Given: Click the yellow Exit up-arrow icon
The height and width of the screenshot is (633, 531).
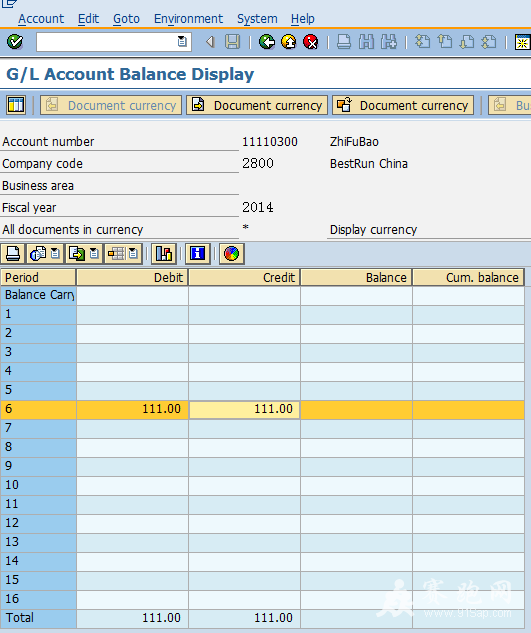Looking at the screenshot, I should (289, 42).
